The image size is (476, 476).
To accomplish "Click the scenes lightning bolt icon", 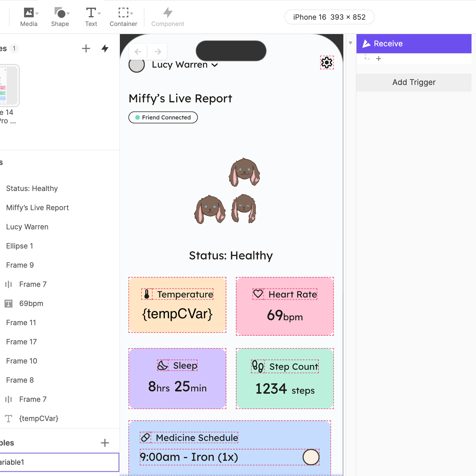I will tap(105, 48).
